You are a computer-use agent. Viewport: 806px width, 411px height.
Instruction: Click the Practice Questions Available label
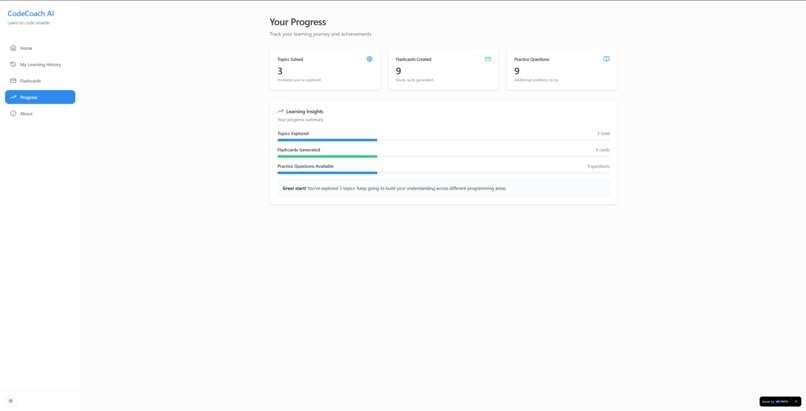(305, 166)
